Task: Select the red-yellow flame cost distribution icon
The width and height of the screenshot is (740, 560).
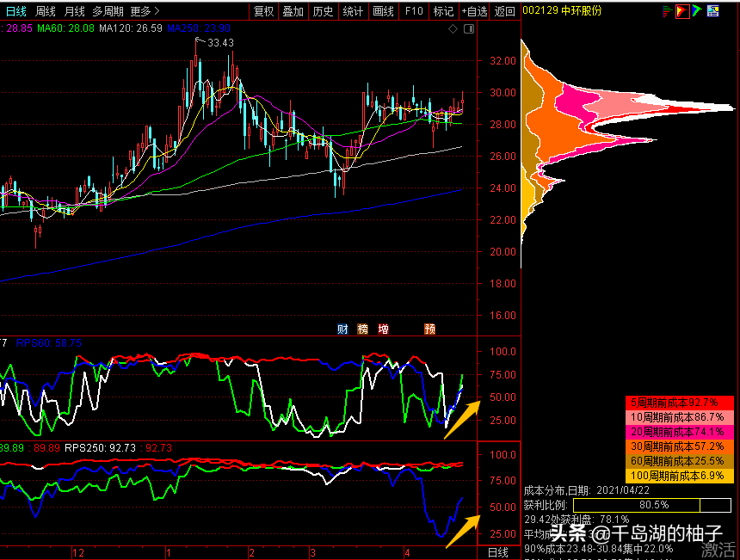Action: click(682, 11)
